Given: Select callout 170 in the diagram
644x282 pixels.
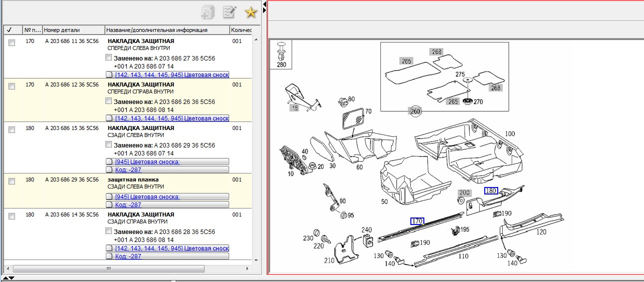Looking at the screenshot, I should (417, 221).
